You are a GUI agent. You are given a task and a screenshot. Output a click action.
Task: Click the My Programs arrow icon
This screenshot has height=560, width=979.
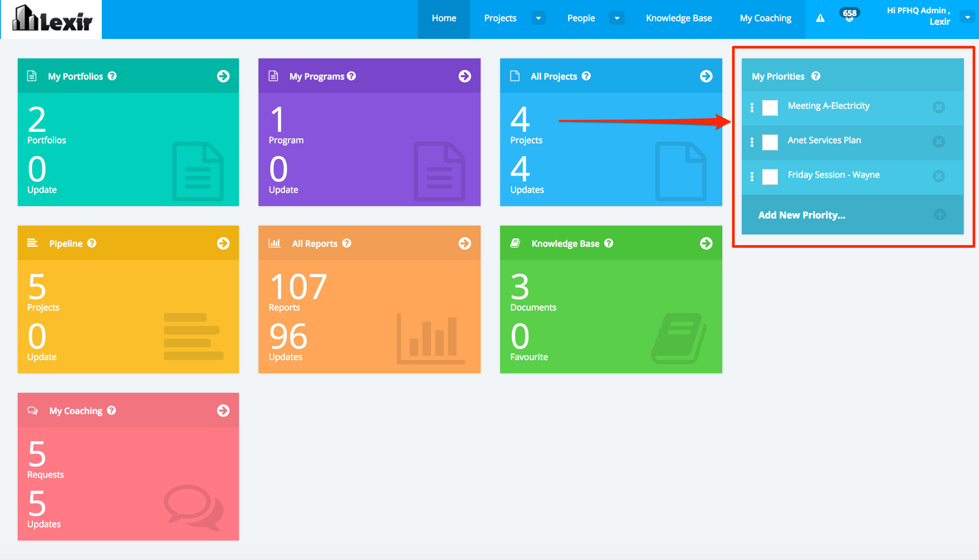(x=464, y=76)
